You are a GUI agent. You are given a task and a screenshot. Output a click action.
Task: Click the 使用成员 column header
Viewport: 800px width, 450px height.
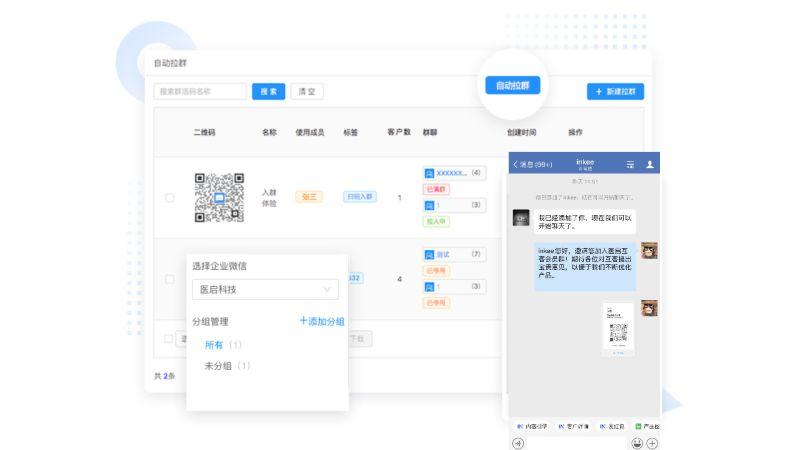pos(310,132)
